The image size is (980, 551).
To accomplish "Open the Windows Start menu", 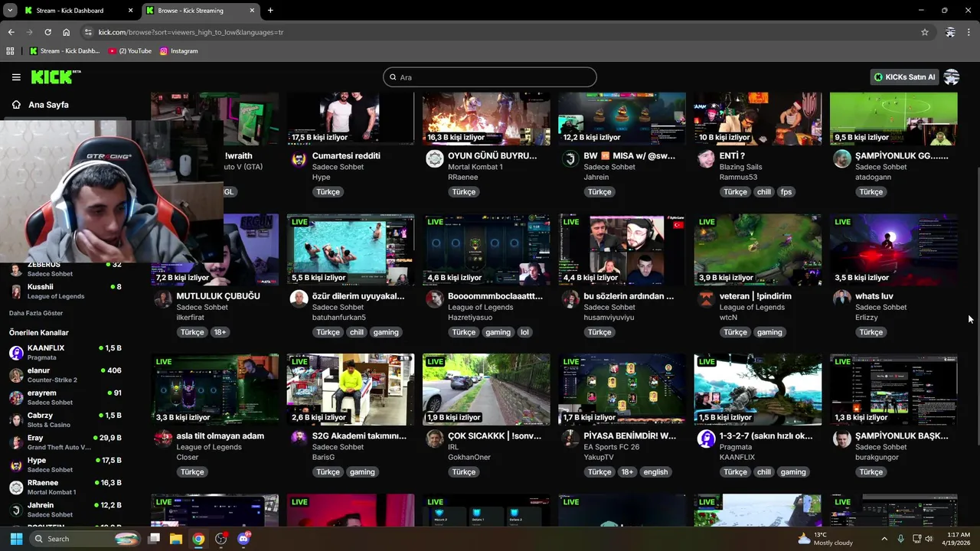I will point(16,539).
